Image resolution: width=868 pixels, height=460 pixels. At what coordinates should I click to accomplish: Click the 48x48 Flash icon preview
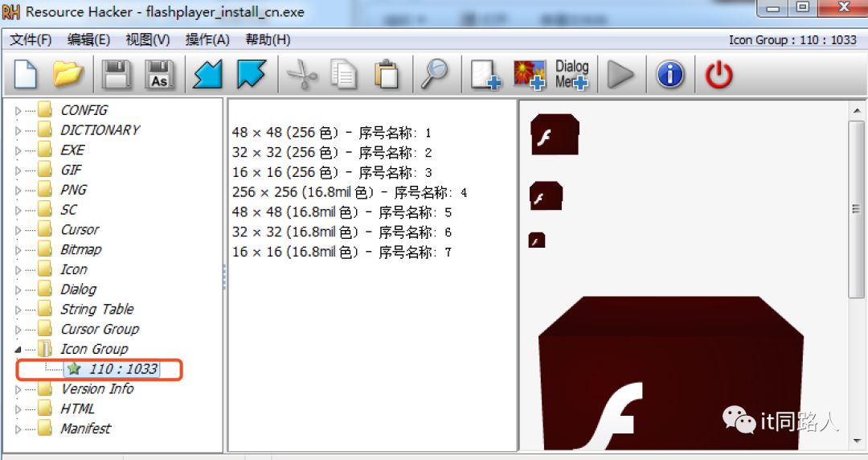pos(555,134)
